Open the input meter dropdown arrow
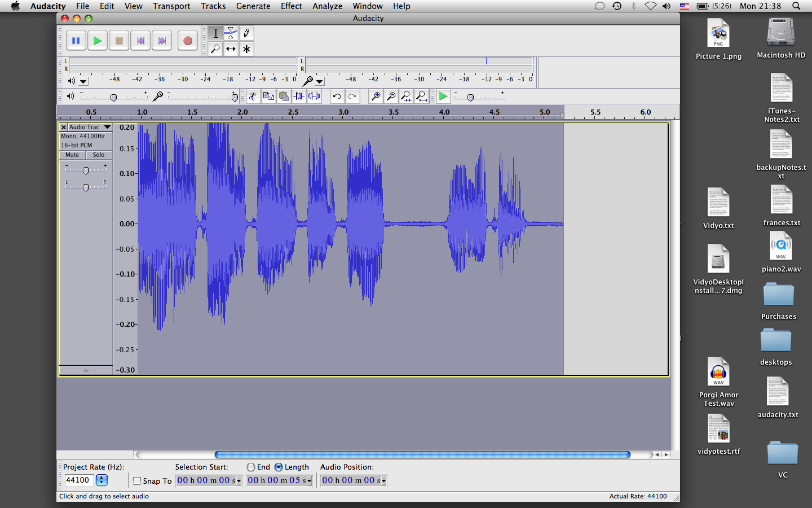812x508 pixels. pyautogui.click(x=319, y=81)
